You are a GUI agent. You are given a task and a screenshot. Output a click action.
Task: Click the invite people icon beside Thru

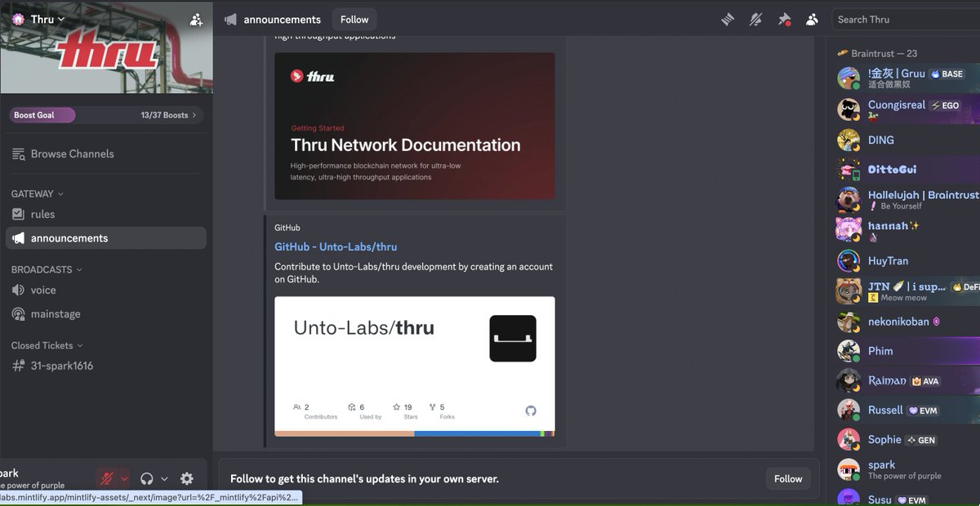pos(196,20)
